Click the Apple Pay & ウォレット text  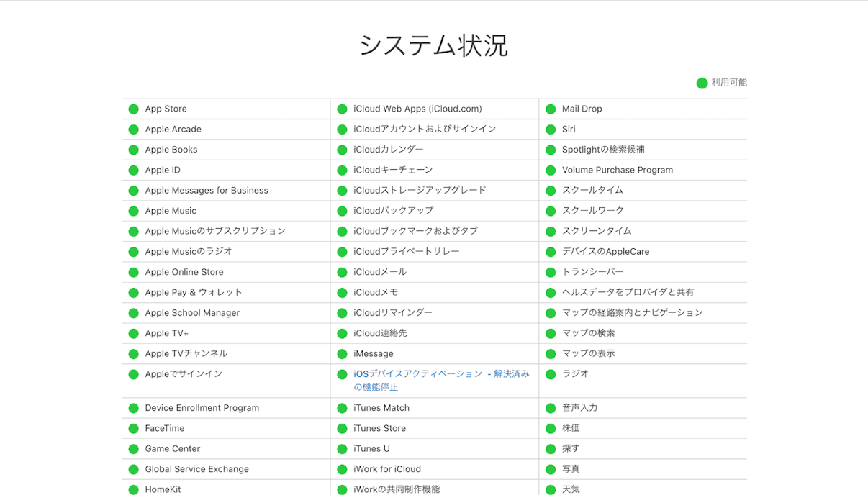(194, 292)
